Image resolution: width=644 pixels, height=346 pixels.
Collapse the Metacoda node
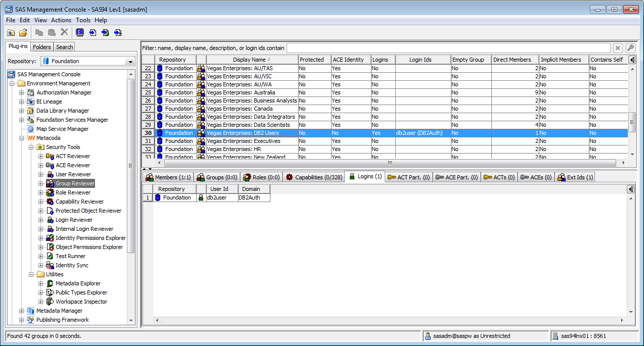(21, 138)
